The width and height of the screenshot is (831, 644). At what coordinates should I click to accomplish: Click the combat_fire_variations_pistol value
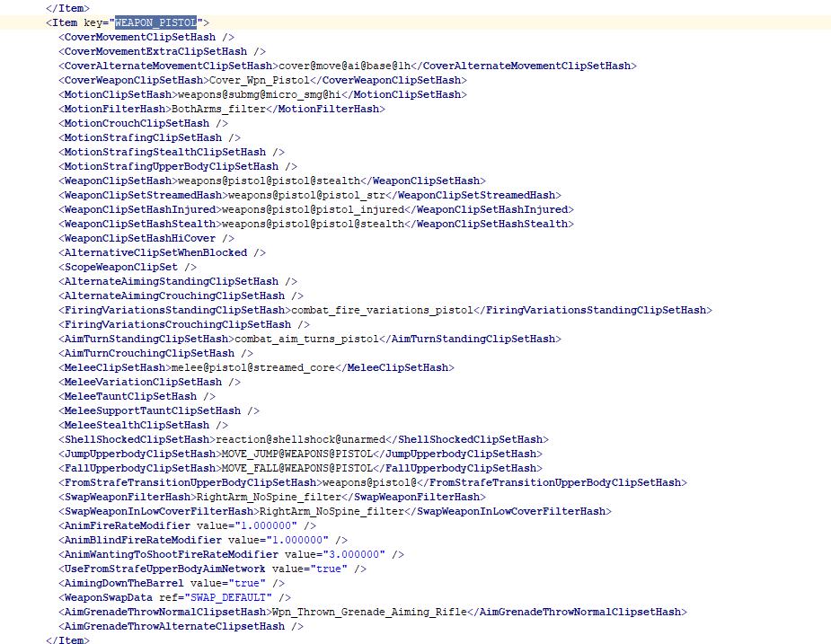point(382,310)
